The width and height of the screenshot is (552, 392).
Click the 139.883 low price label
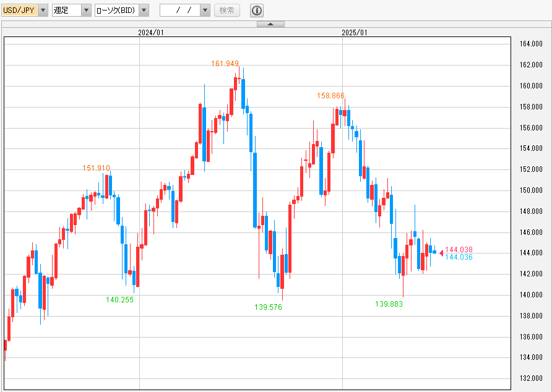(x=389, y=304)
